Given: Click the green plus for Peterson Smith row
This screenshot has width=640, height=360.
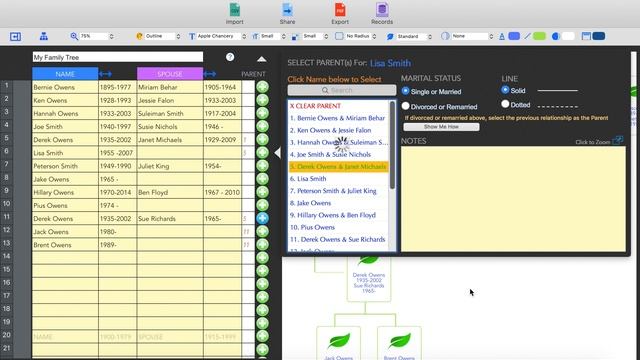Looking at the screenshot, I should [x=262, y=166].
